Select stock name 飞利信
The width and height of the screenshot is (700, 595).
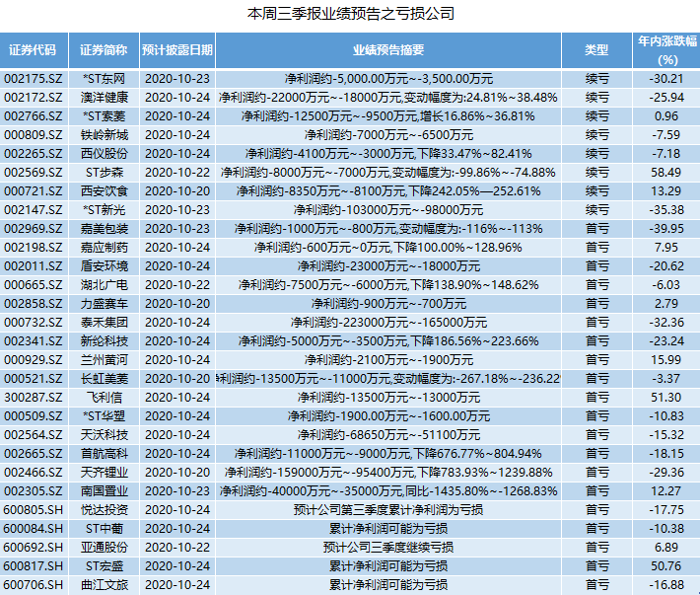tap(104, 398)
